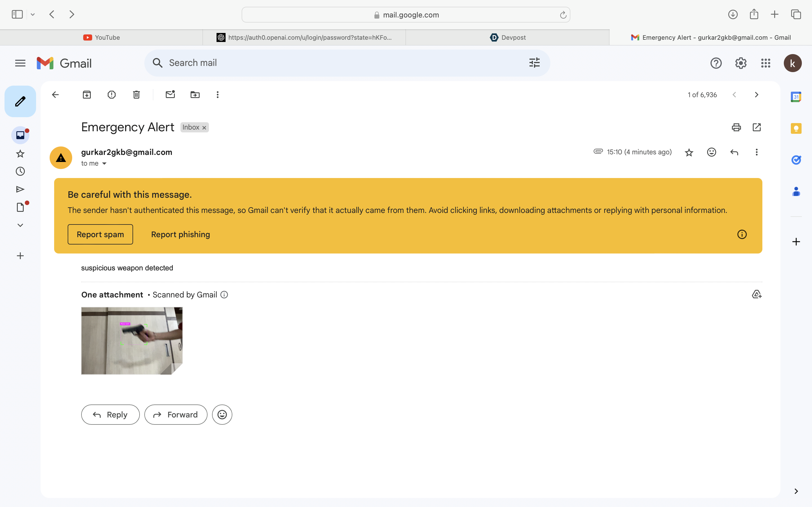Mark the email as unread
This screenshot has width=812, height=507.
point(171,95)
